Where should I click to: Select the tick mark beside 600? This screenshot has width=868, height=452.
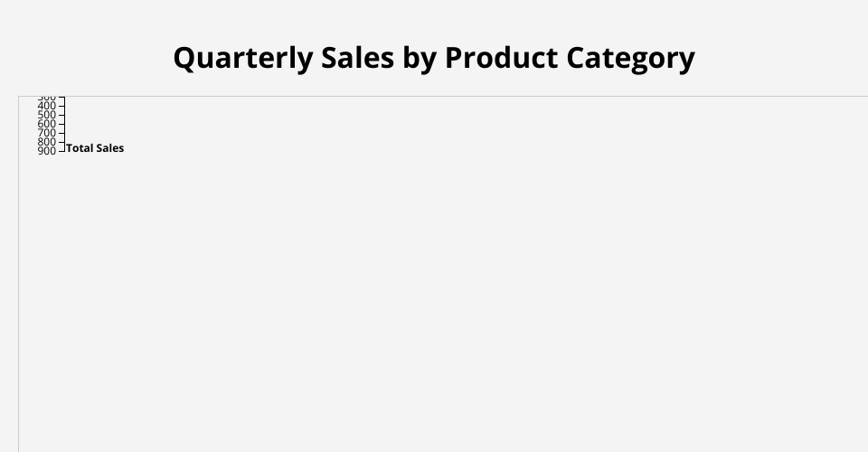[x=61, y=124]
